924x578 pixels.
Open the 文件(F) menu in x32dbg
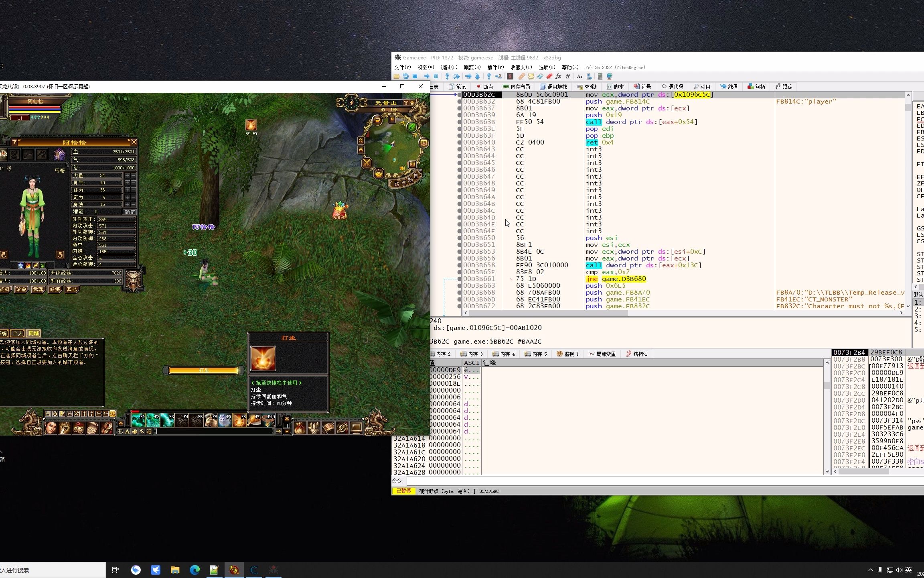point(402,67)
